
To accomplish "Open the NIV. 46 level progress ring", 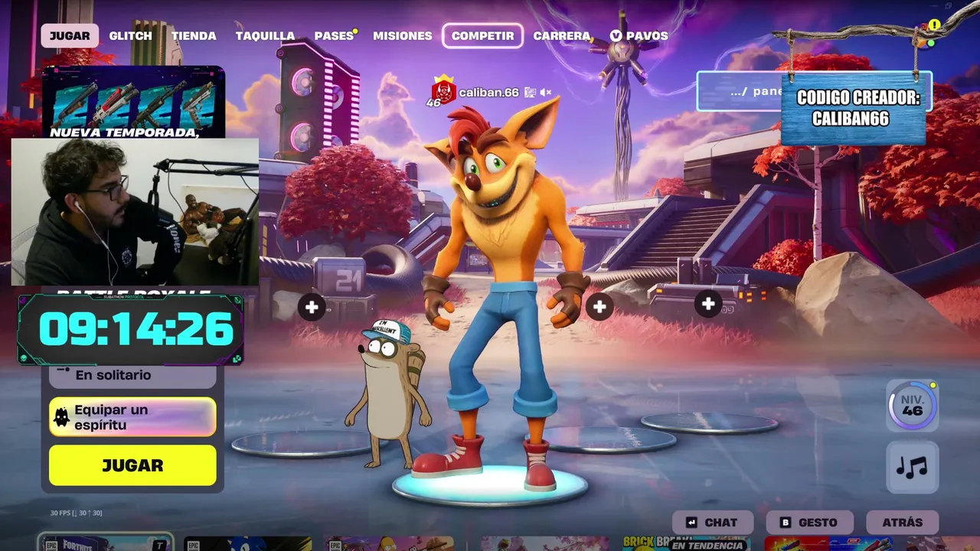I will tap(912, 406).
